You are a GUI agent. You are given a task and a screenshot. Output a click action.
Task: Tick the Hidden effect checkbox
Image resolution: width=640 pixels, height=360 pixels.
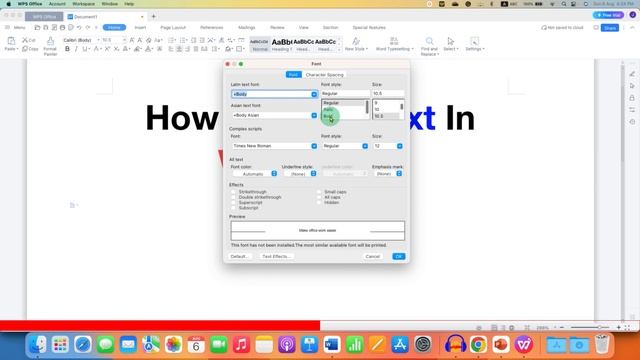tap(319, 202)
